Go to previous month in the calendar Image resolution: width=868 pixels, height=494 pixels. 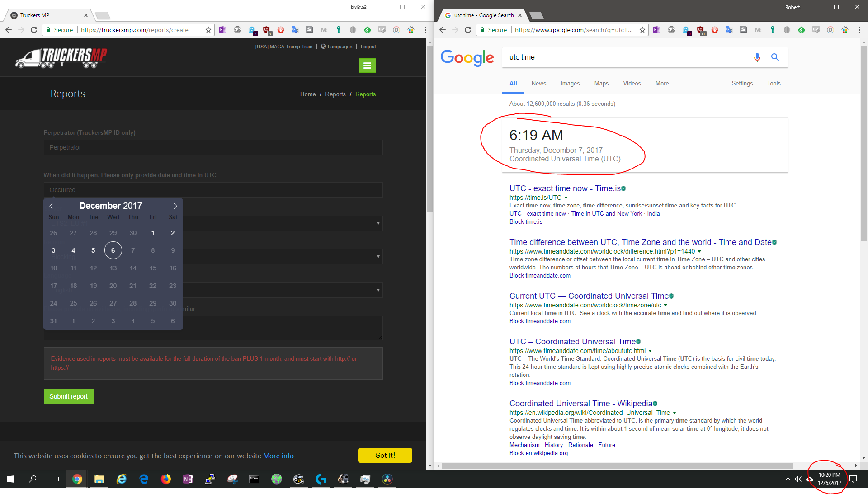51,206
